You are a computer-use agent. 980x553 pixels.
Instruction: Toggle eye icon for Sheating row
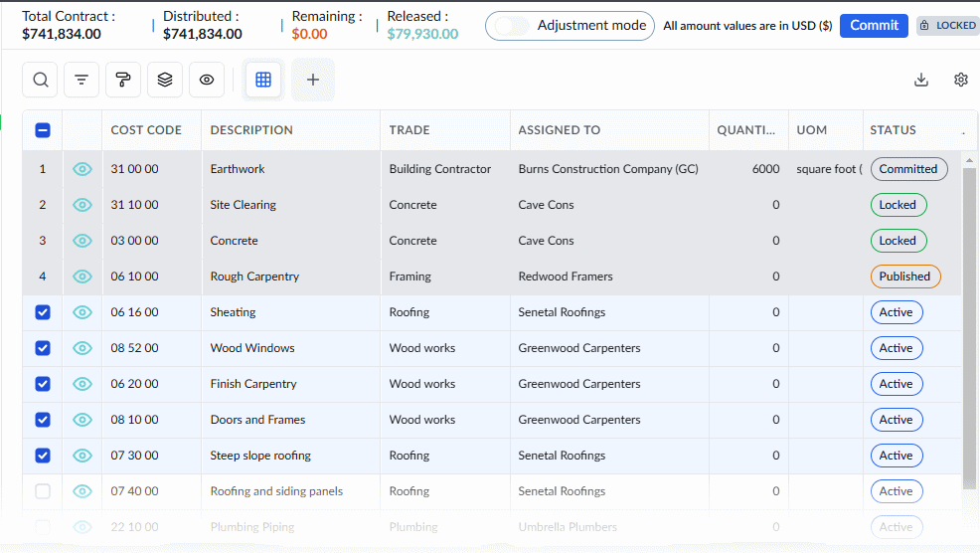pyautogui.click(x=82, y=312)
